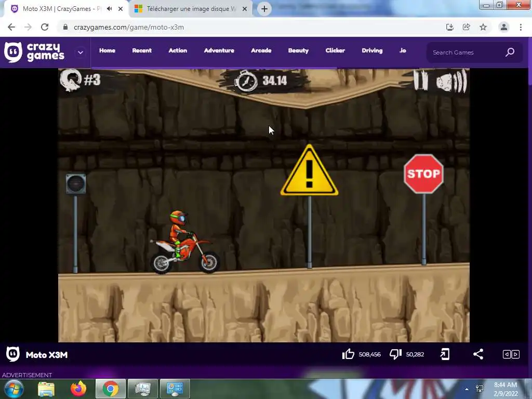Mute the in-game sound speaker icon
The image size is (532, 399).
[x=451, y=81]
